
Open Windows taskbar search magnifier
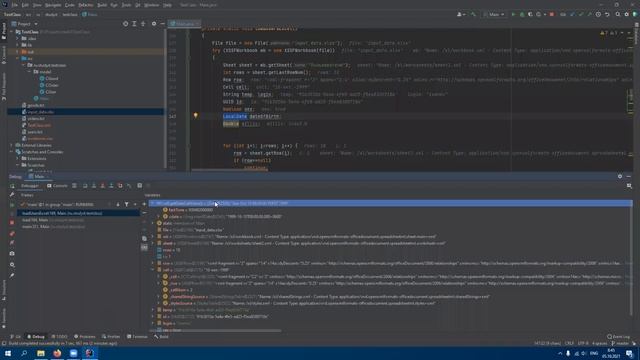(x=24, y=353)
